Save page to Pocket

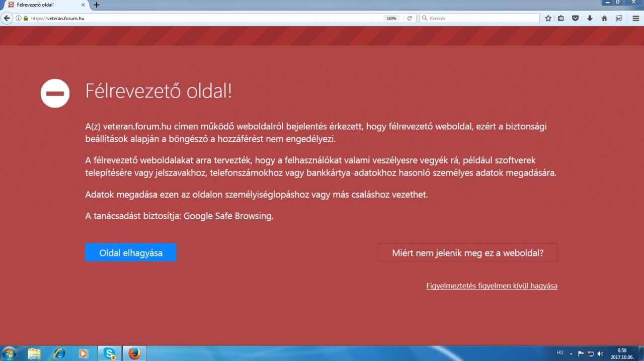[x=575, y=18]
